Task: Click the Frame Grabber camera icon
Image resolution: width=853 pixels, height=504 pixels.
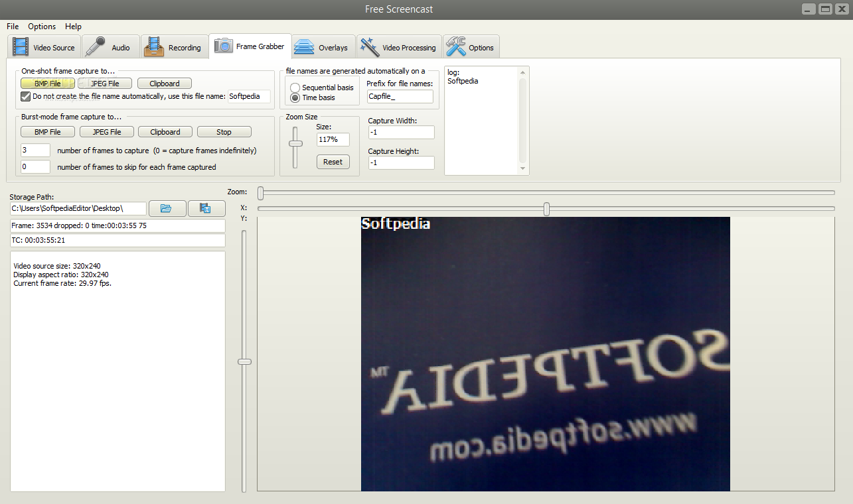Action: tap(223, 46)
